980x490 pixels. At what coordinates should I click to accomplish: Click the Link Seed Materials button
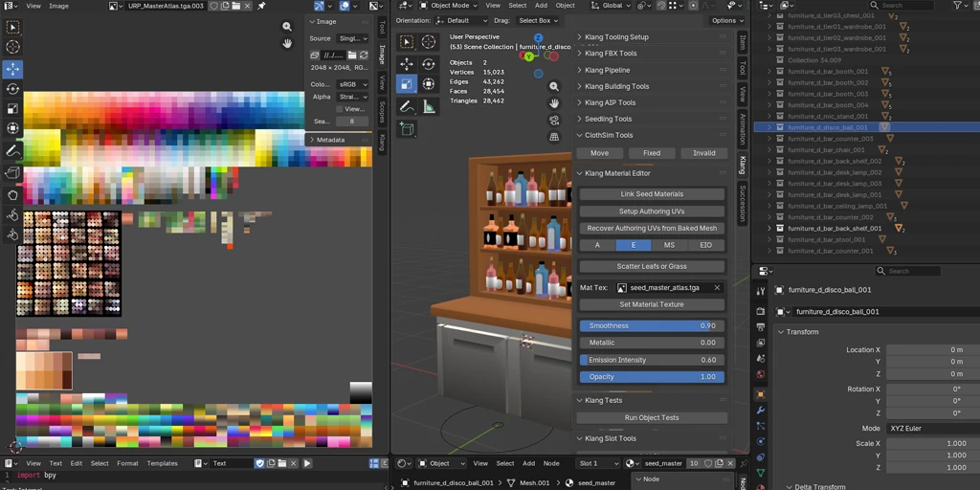click(x=651, y=194)
